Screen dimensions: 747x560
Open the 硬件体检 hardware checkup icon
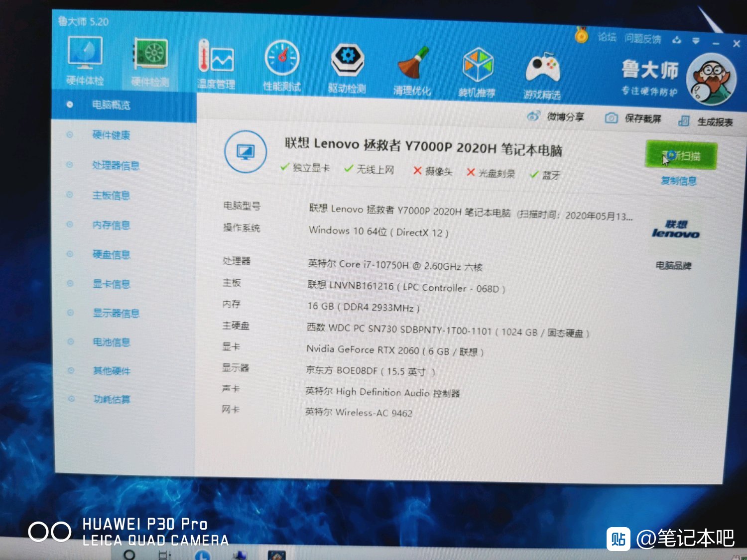click(85, 60)
